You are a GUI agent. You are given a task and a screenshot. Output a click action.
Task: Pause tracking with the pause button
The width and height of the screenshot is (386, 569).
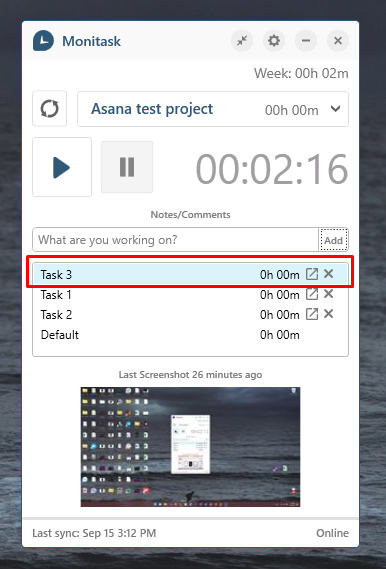pos(127,167)
